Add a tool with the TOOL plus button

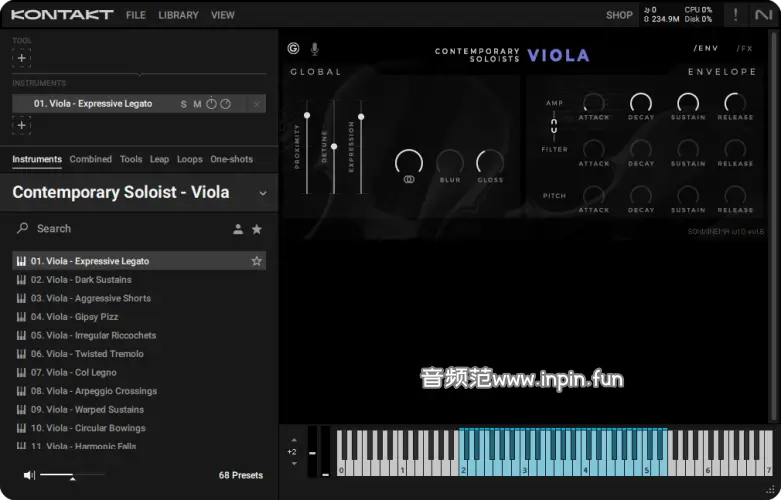click(21, 58)
